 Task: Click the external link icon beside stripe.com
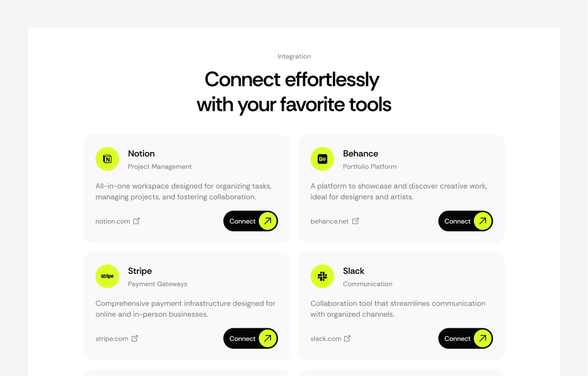[135, 338]
